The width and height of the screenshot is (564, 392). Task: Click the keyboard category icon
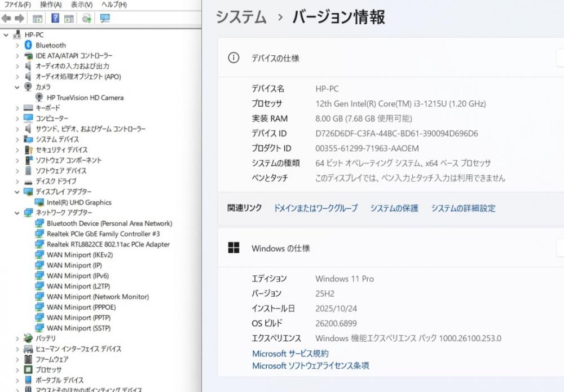pyautogui.click(x=28, y=108)
